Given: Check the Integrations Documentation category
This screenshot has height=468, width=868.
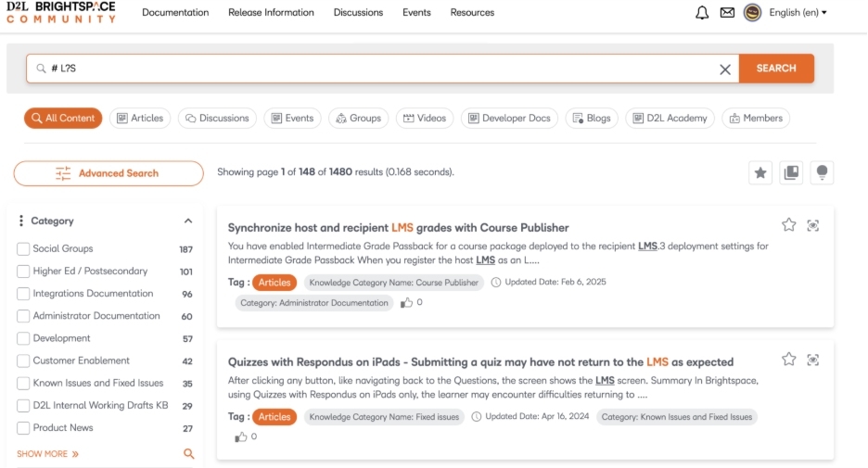Looking at the screenshot, I should click(23, 294).
